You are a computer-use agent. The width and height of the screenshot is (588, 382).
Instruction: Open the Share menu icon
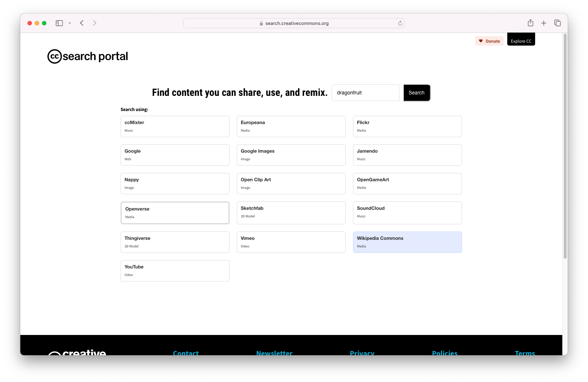point(530,23)
